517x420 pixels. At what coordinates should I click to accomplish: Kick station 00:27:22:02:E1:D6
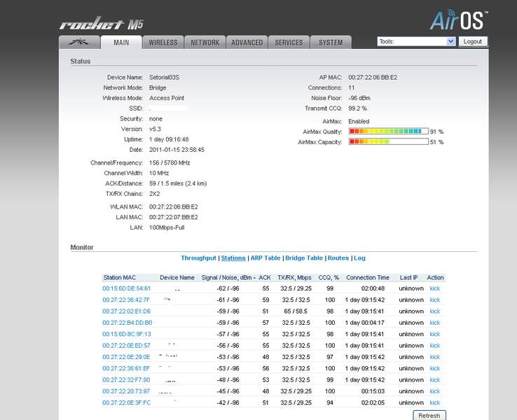point(434,311)
